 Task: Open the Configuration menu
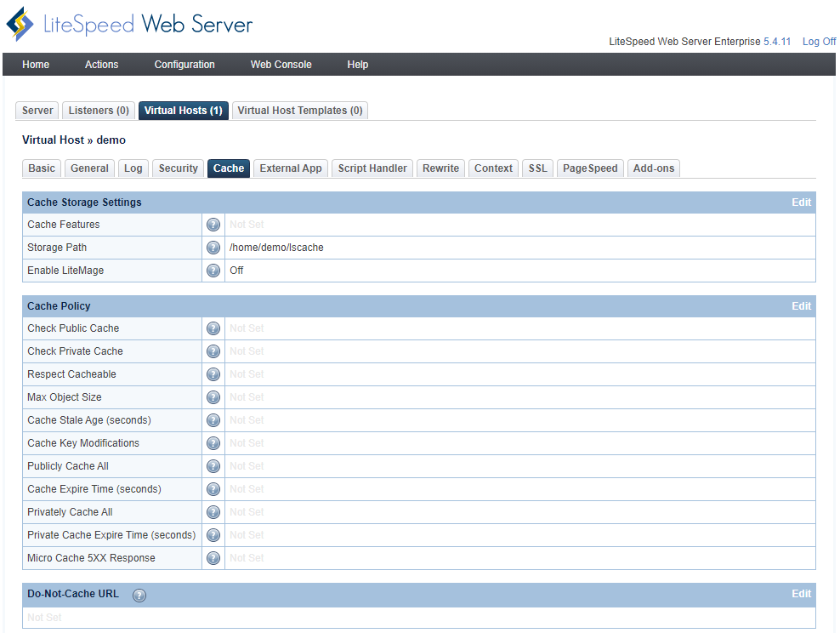(x=184, y=65)
